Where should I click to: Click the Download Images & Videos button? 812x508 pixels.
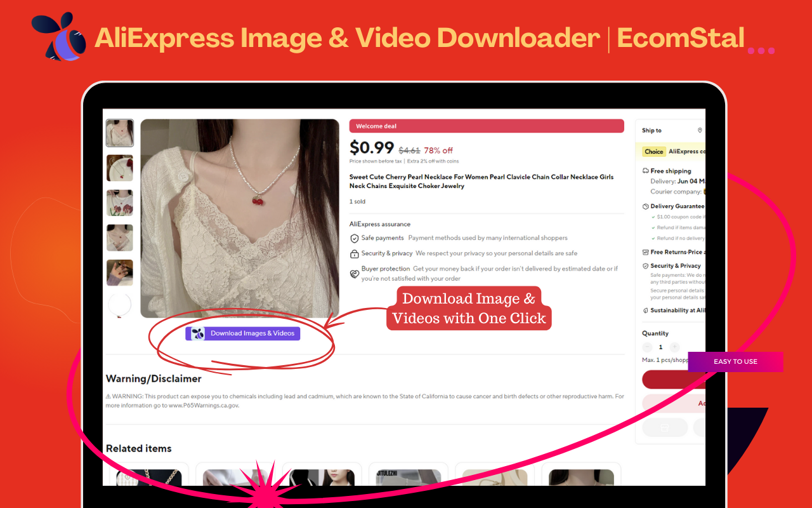click(x=242, y=333)
